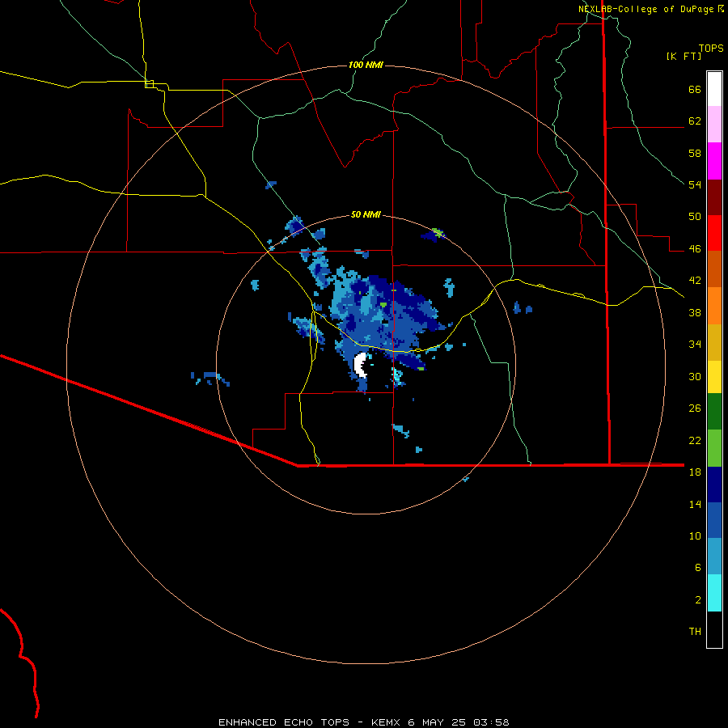Screen dimensions: 728x728
Task: Click the NEXLAB-College of DuPage text
Action: tap(645, 9)
